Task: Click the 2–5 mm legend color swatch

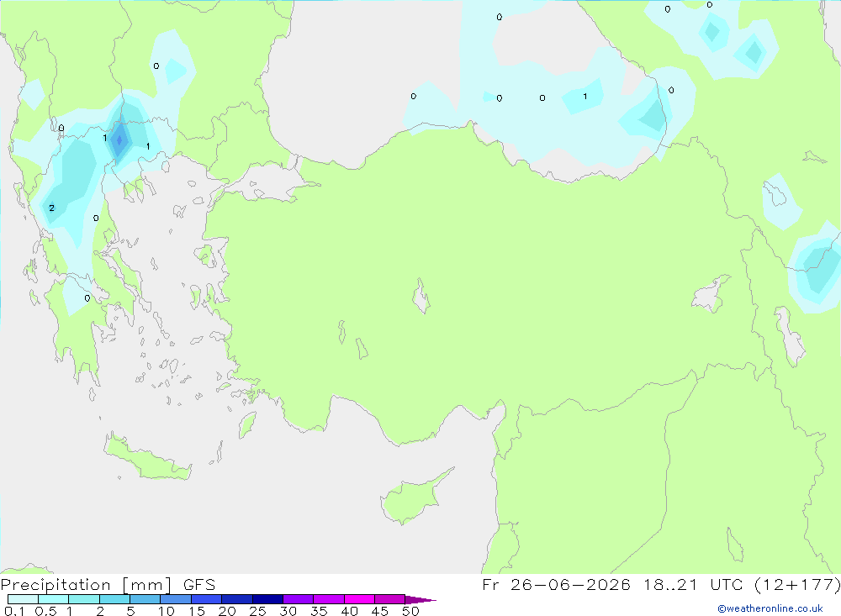Action: (x=114, y=599)
